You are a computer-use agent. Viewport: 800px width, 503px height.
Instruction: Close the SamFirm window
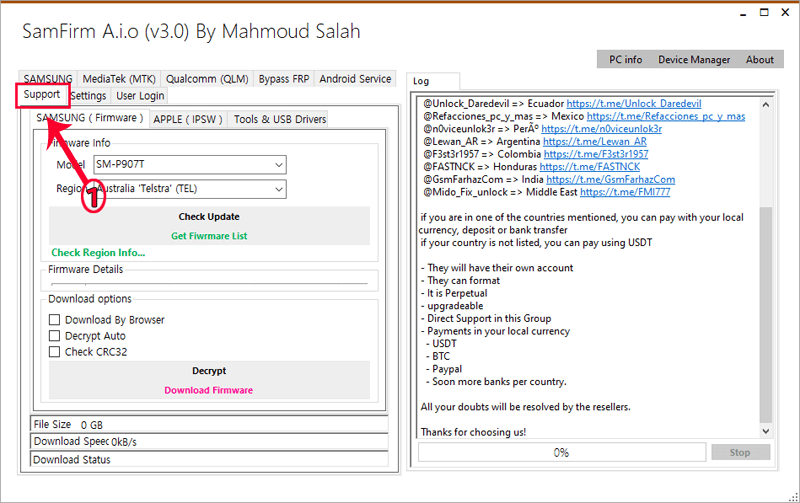pos(785,13)
